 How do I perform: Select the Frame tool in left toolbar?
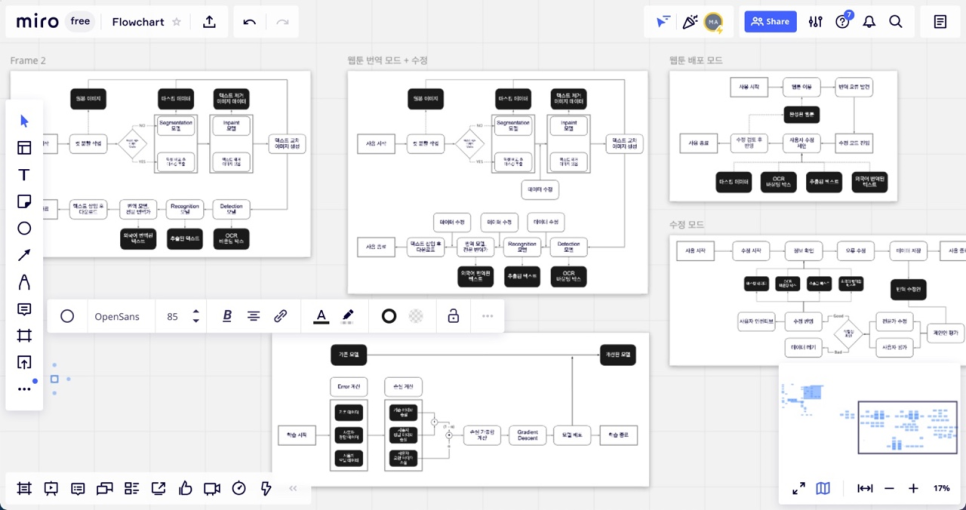coord(24,335)
